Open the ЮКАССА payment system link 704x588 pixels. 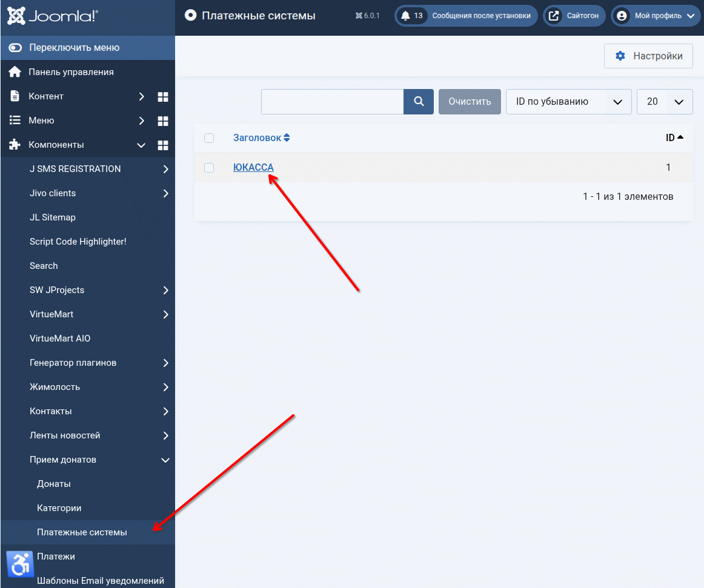click(x=253, y=168)
